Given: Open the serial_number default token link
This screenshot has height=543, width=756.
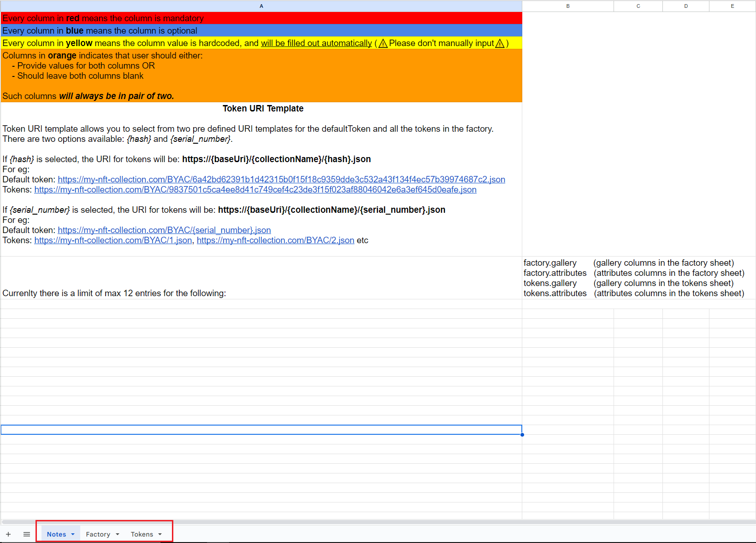Looking at the screenshot, I should (x=164, y=230).
